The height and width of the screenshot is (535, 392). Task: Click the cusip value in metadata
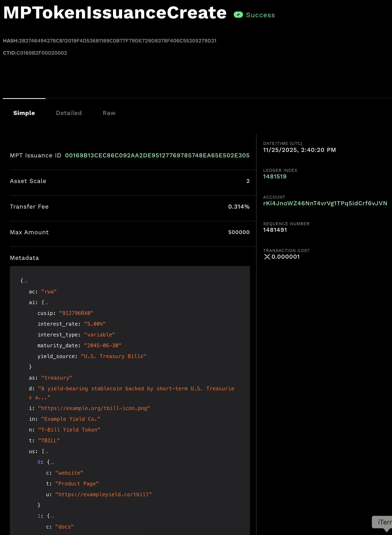[76, 313]
